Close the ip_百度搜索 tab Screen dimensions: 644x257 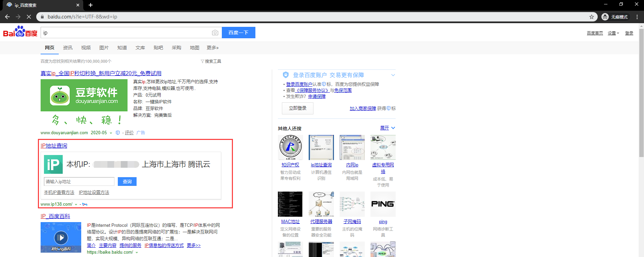click(x=78, y=5)
